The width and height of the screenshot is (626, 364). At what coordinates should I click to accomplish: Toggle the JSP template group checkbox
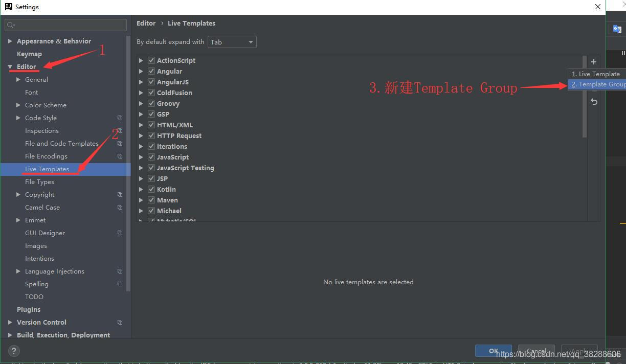pyautogui.click(x=151, y=178)
